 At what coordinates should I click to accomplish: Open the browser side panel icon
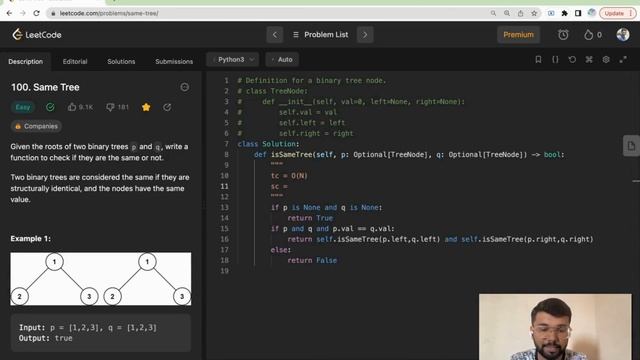click(x=578, y=13)
